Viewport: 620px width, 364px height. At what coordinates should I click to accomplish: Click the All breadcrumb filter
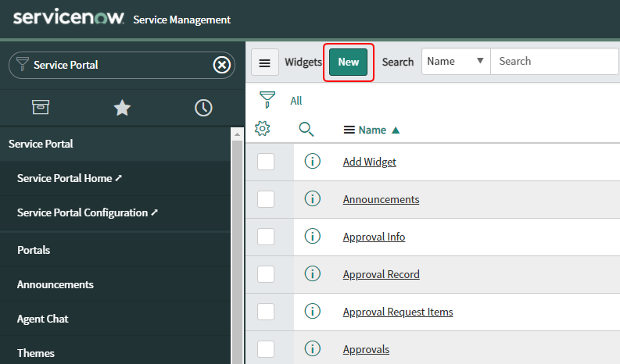pyautogui.click(x=296, y=101)
